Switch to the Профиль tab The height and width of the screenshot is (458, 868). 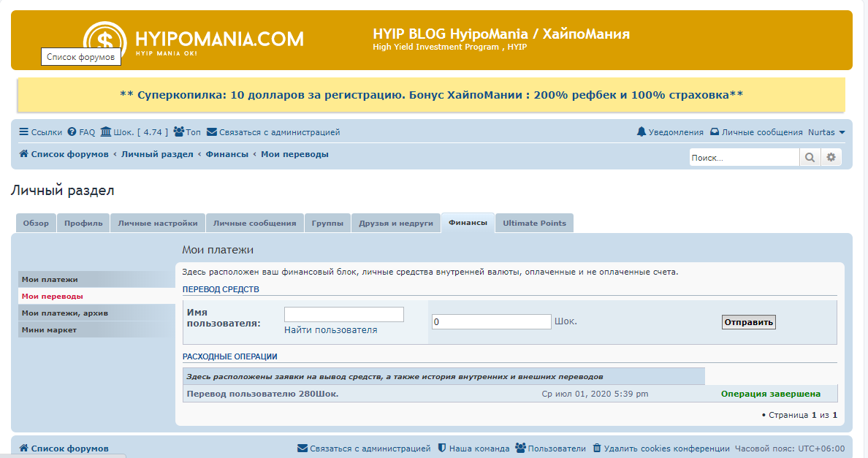point(83,224)
